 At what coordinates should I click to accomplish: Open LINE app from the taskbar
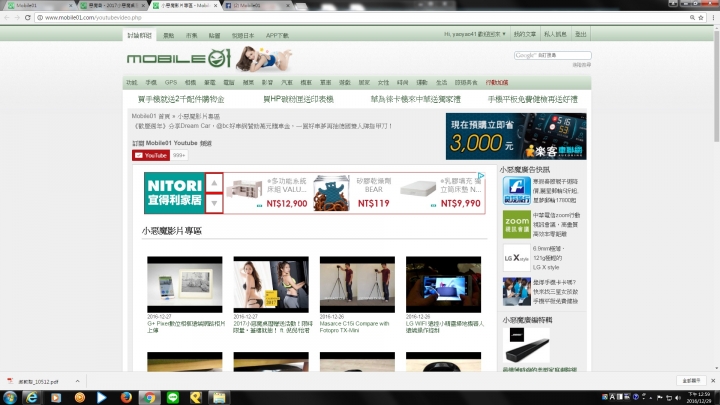[x=173, y=397]
